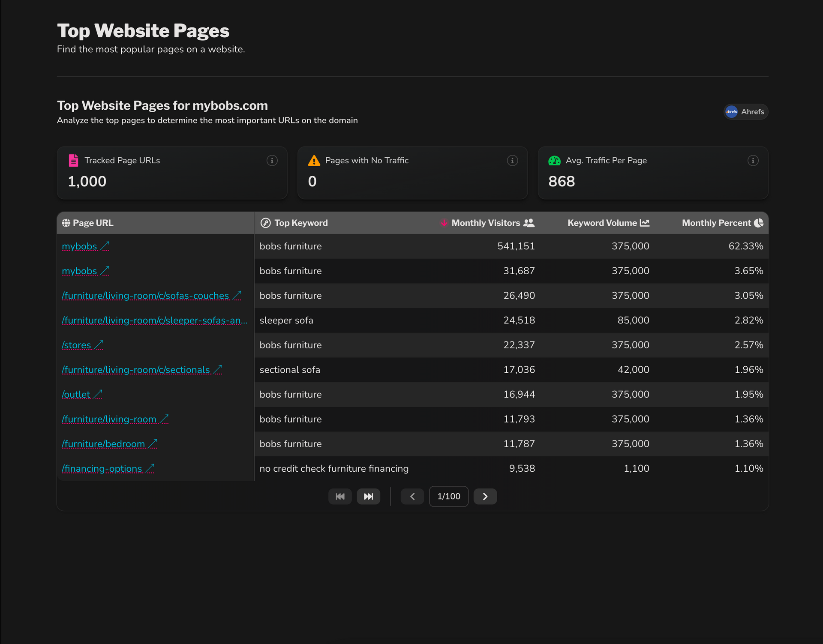Click the 85,000 keyword volume value
The image size is (823, 644).
point(633,321)
